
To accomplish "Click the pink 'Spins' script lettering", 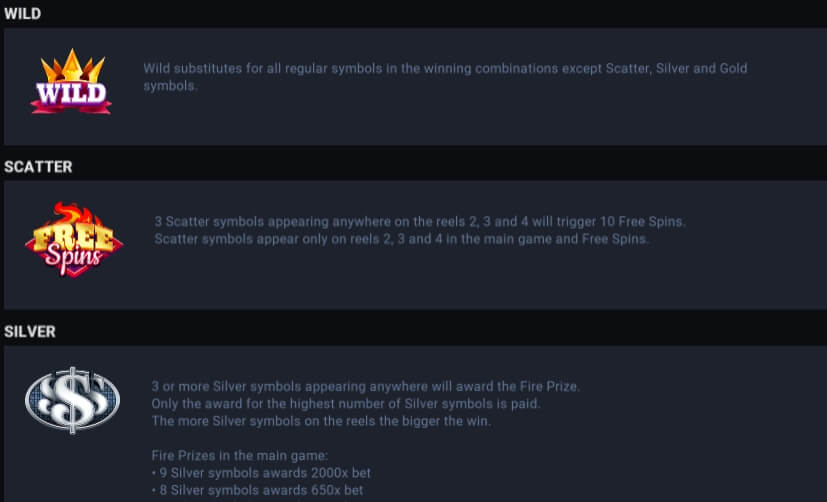I will point(73,257).
